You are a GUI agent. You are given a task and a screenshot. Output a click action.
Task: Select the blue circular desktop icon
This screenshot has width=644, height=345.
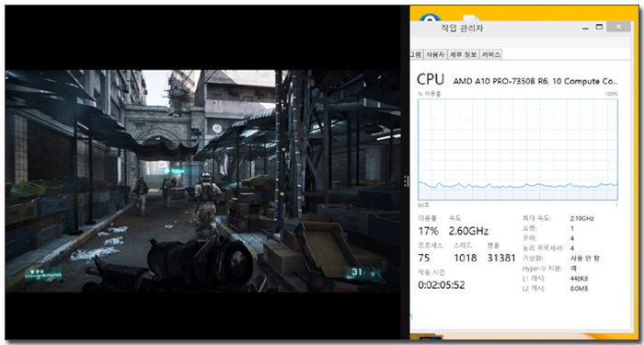point(430,18)
